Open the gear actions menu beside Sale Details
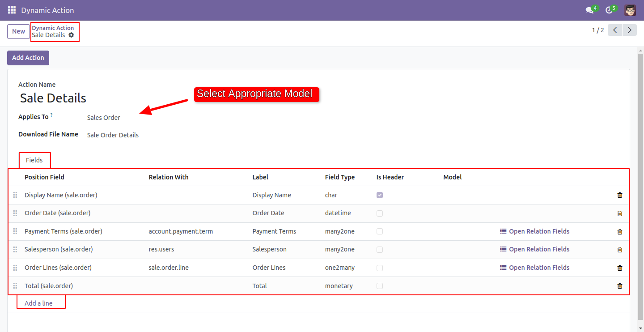 coord(71,35)
